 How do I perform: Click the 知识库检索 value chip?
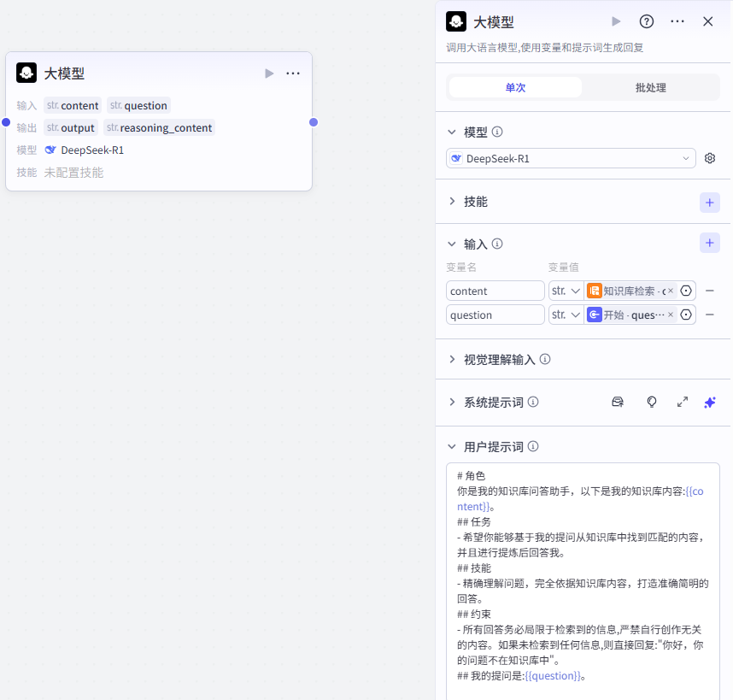(x=630, y=291)
